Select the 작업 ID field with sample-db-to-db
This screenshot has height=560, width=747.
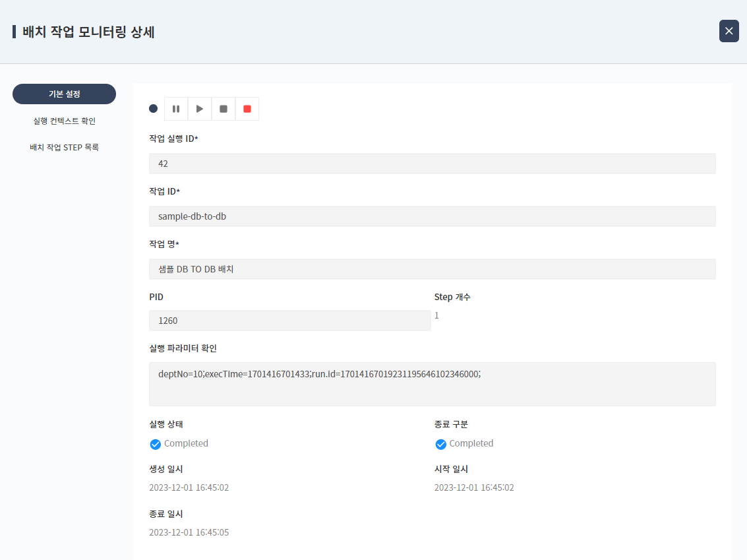click(432, 216)
